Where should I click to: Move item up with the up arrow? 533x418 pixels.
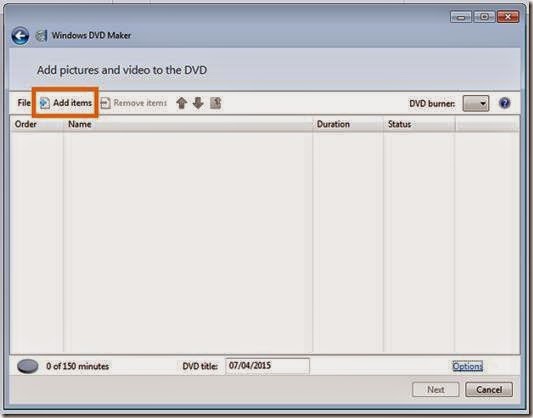click(182, 103)
